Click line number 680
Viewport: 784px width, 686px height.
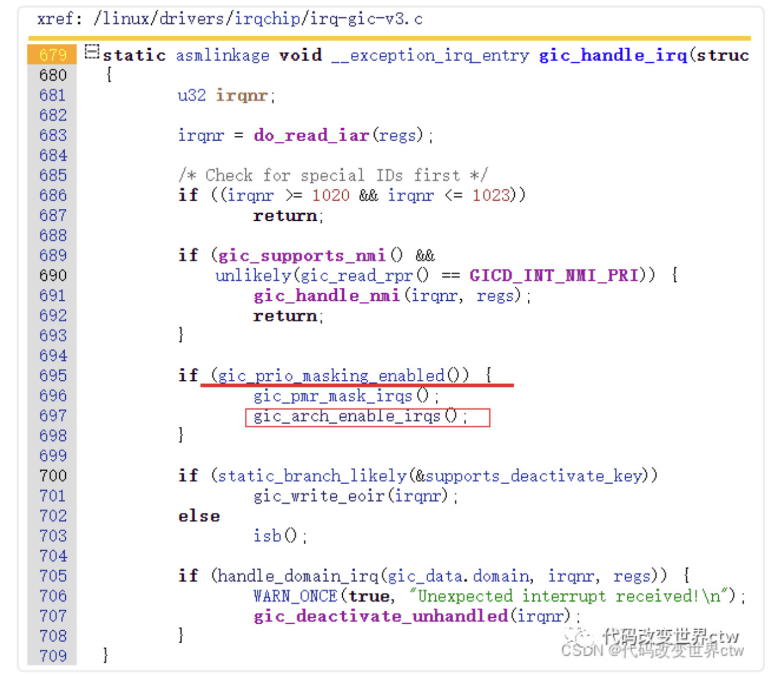[53, 75]
